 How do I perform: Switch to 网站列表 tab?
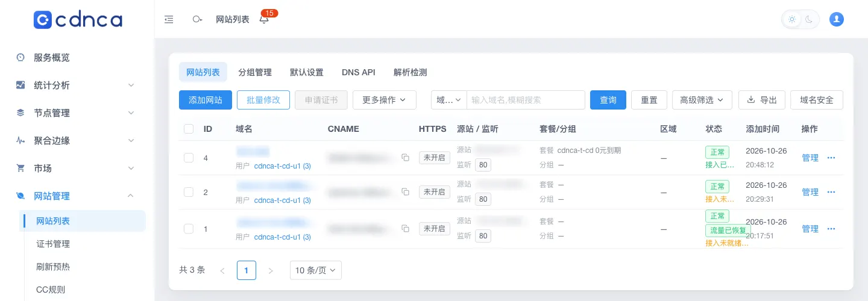(x=203, y=72)
